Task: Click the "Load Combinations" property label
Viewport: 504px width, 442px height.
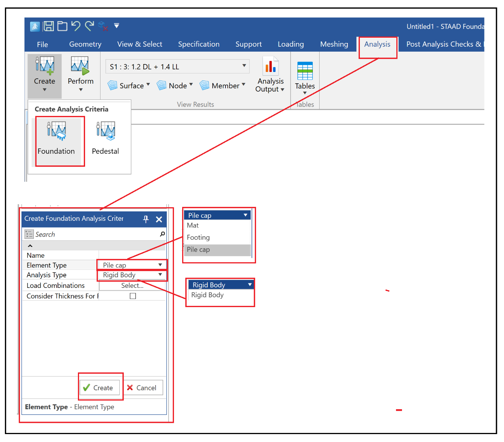Action: coord(56,286)
